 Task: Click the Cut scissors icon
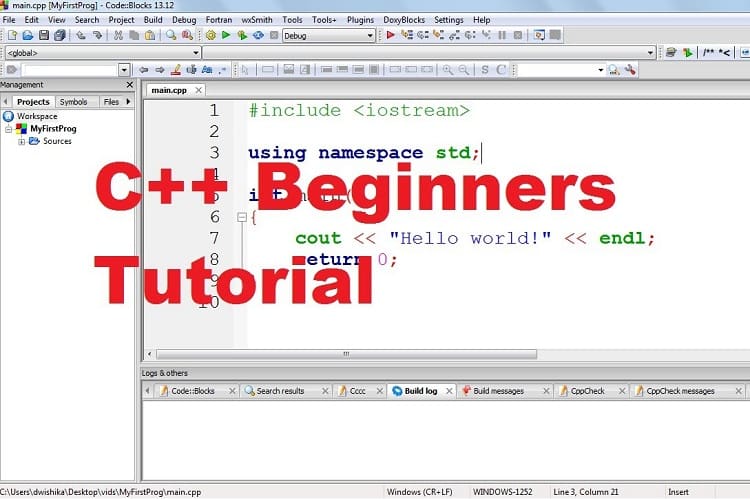coord(119,35)
